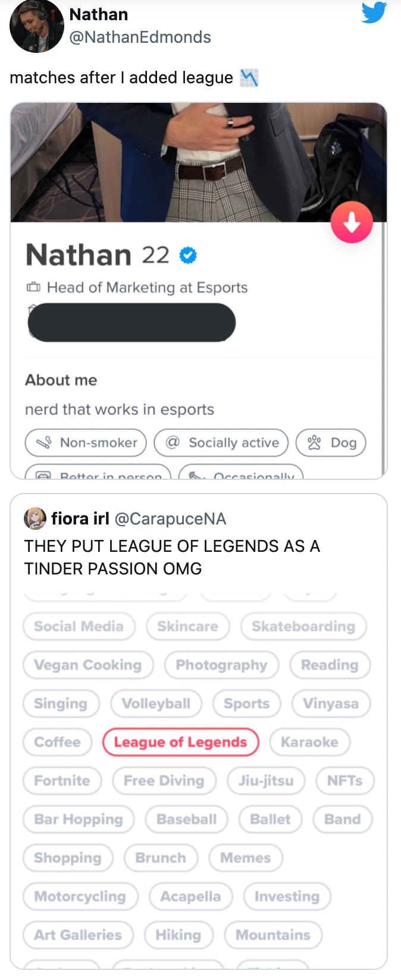
Task: Select the Karaoke passion chip
Action: (x=309, y=742)
